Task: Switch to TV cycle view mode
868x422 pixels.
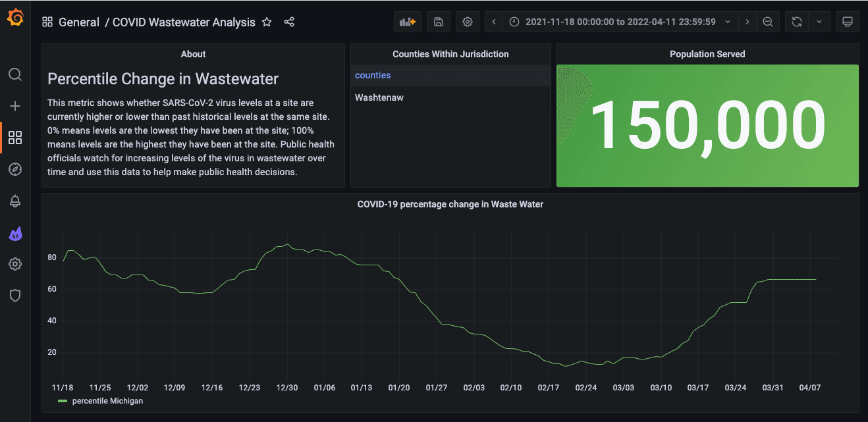Action: point(848,22)
